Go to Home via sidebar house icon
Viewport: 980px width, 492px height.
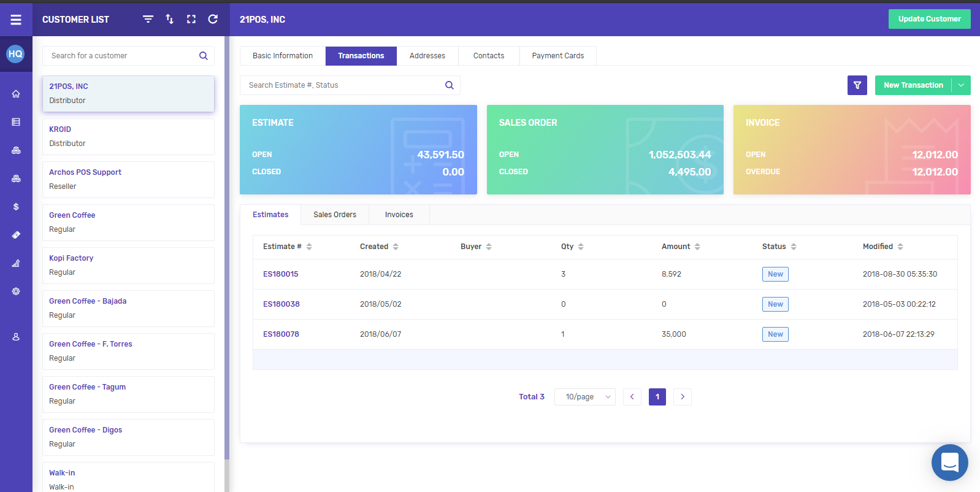pyautogui.click(x=16, y=94)
